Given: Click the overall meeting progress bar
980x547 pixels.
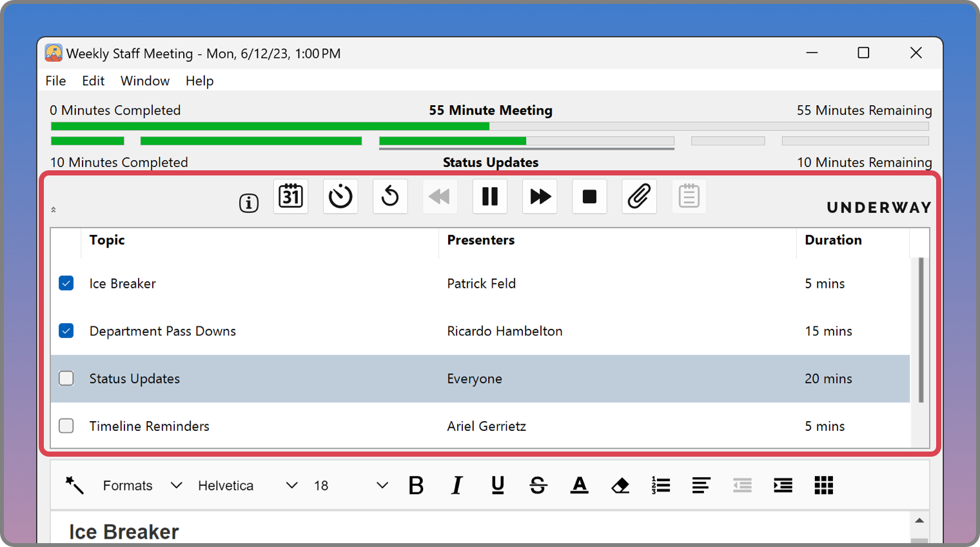Looking at the screenshot, I should [x=490, y=126].
